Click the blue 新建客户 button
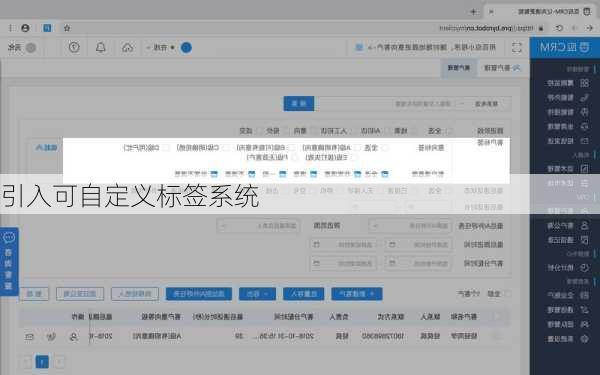600x375 pixels. coord(357,294)
